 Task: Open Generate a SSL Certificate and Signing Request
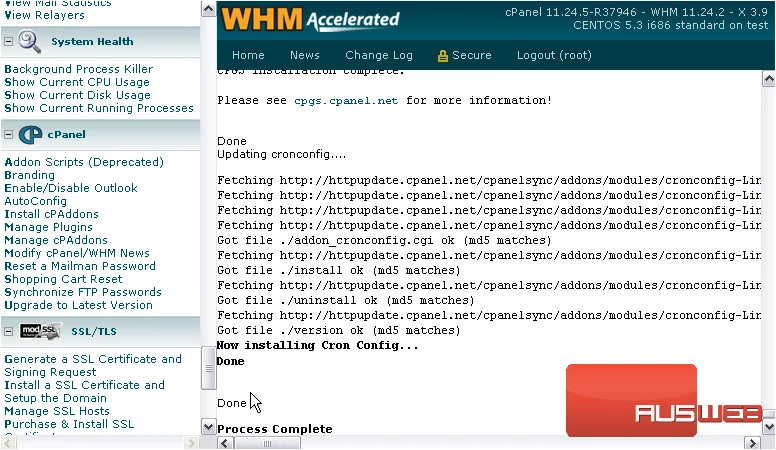[93, 366]
